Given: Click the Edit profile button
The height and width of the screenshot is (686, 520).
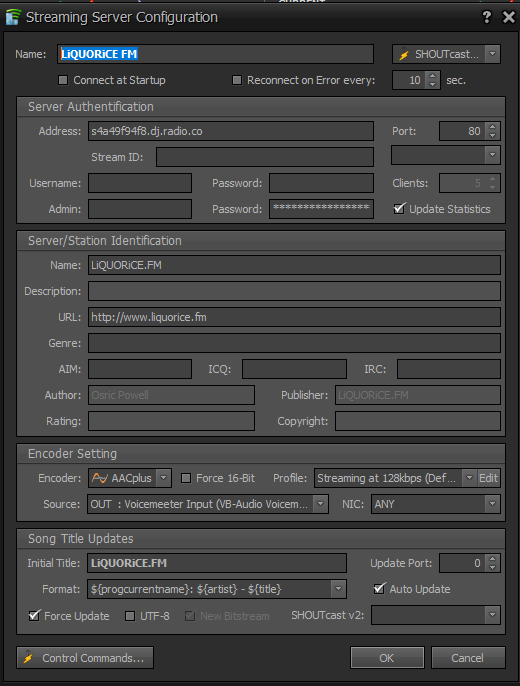Looking at the screenshot, I should [x=488, y=478].
